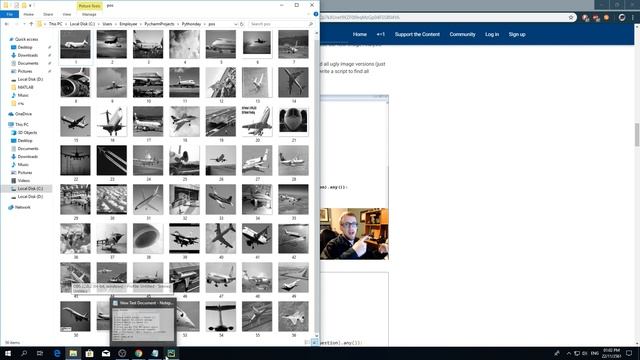Image resolution: width=640 pixels, height=360 pixels.
Task: Open the Chrome profile avatar
Action: coord(622,18)
